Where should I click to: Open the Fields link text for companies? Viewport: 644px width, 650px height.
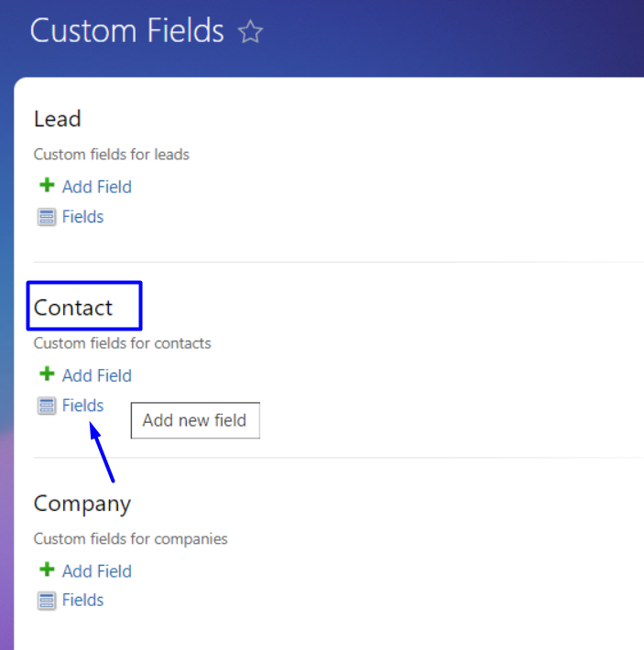point(82,601)
